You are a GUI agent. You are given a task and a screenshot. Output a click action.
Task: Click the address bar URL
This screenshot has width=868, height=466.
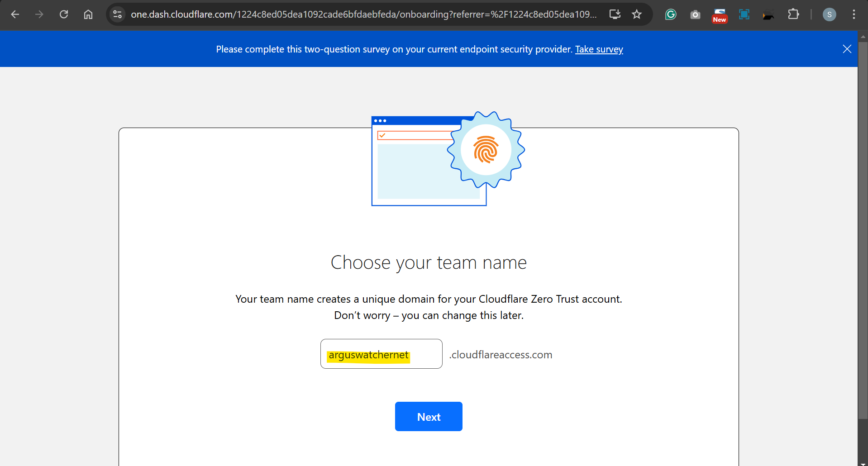pos(363,14)
